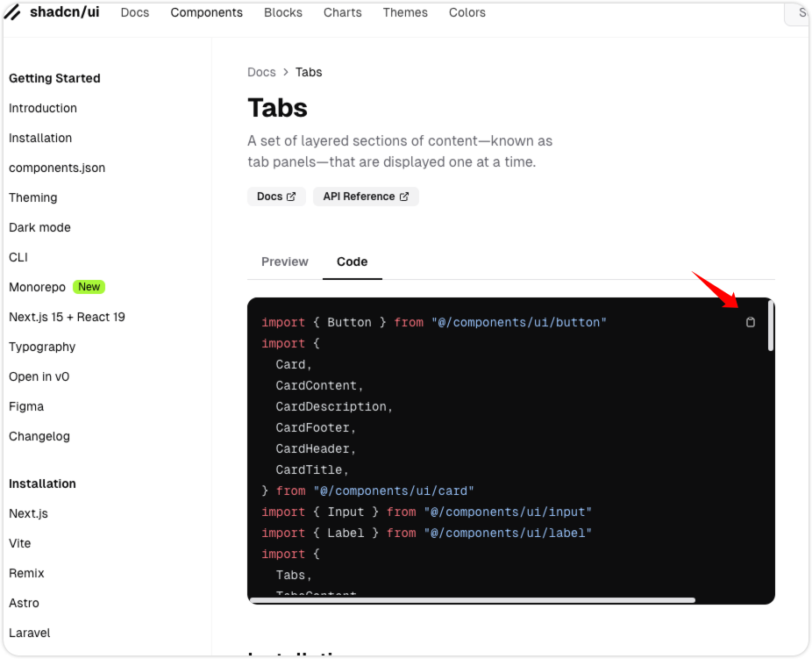This screenshot has width=812, height=659.
Task: Click the 'Tabs,' code line
Action: coord(294,575)
